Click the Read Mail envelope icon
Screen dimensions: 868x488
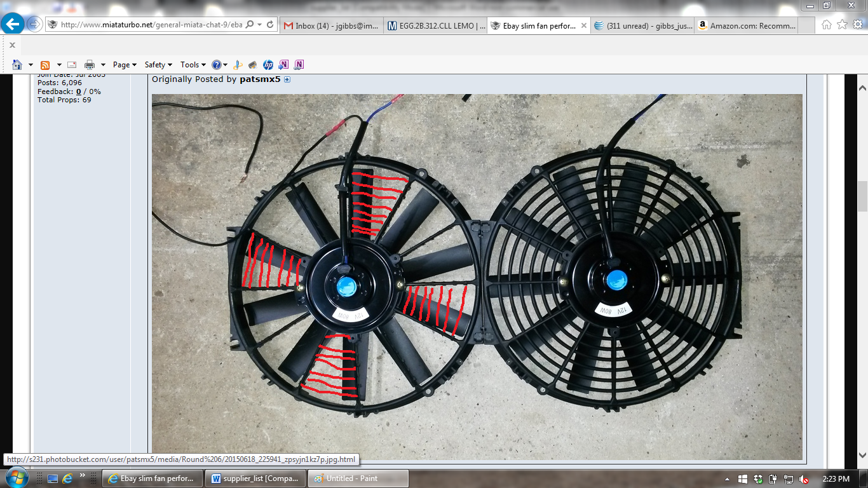click(x=72, y=65)
